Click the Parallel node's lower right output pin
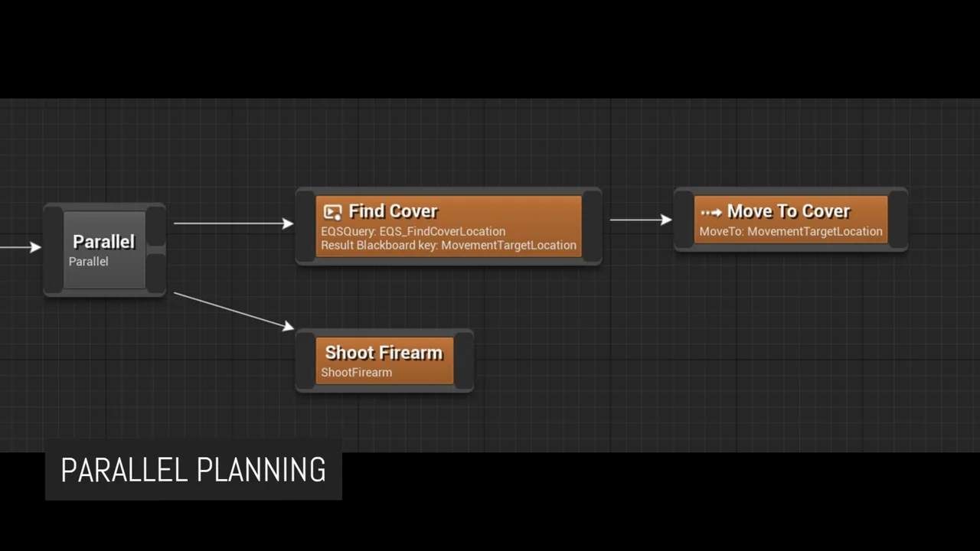980x551 pixels. tap(156, 272)
